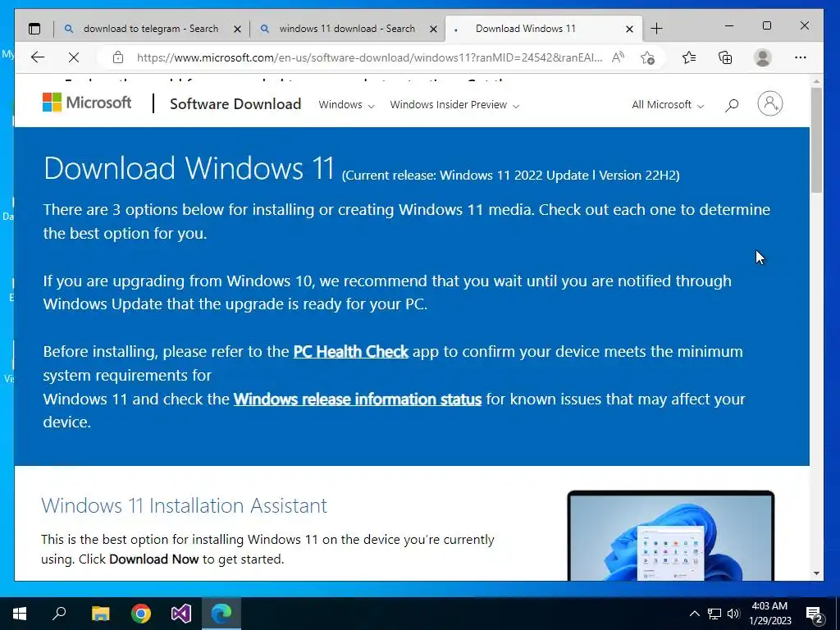
Task: Open the site search magnifier
Action: tap(731, 105)
